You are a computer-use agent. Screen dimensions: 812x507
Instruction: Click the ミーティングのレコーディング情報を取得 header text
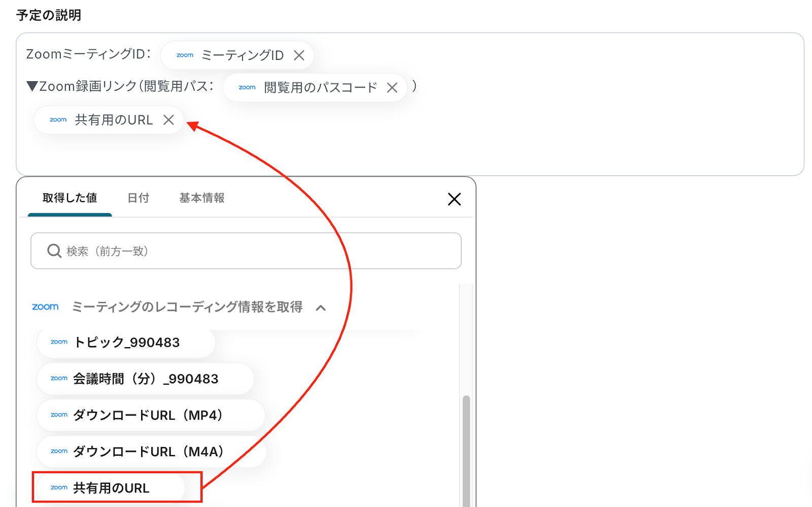[x=187, y=307]
